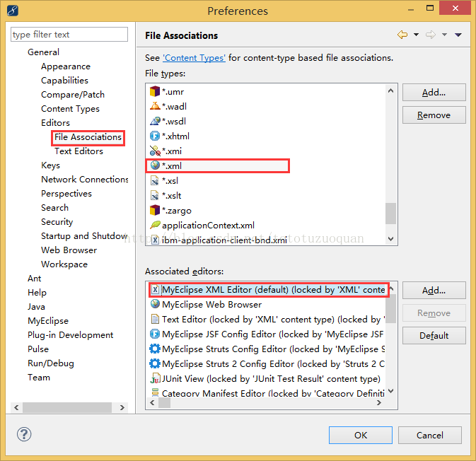Click the *.xsl file type icon
476x461 pixels.
pos(155,180)
